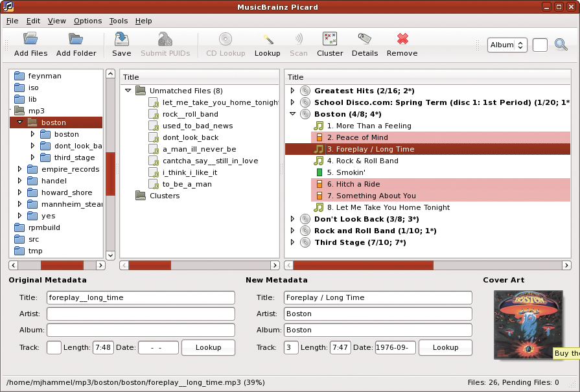
Task: Select track 7. Something About You
Action: click(x=371, y=196)
